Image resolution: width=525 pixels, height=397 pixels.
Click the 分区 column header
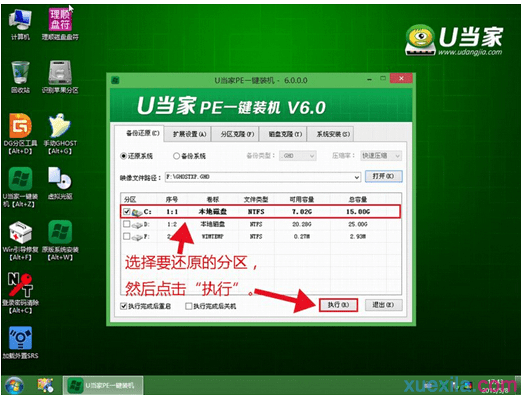point(130,200)
